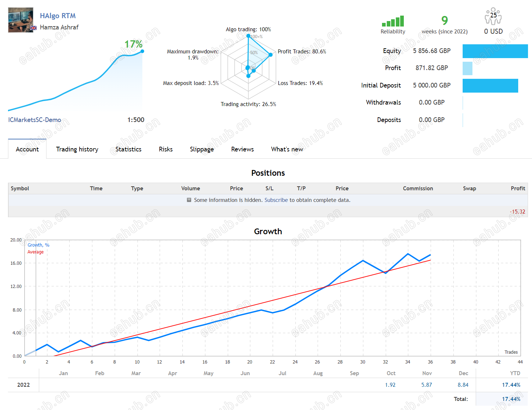Viewport: 532px width, 410px height.
Task: Open the ICMarketsSC-Demo broker server link
Action: 34,120
